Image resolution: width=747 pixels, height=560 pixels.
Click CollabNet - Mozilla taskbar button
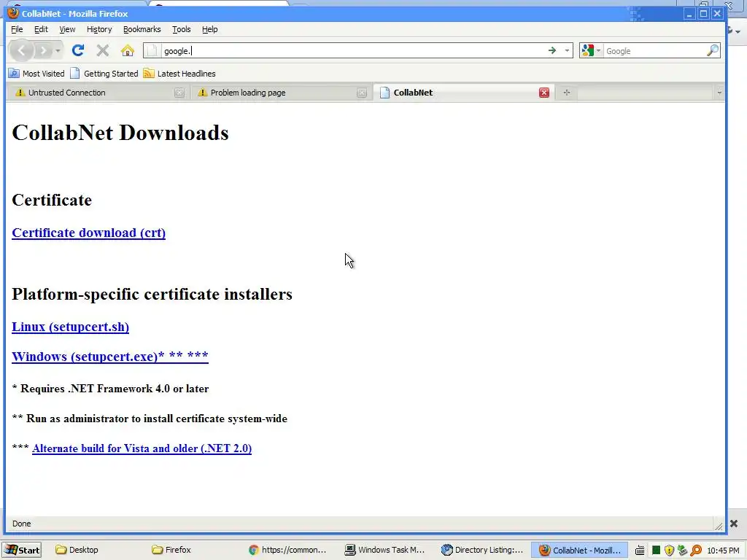coord(580,550)
